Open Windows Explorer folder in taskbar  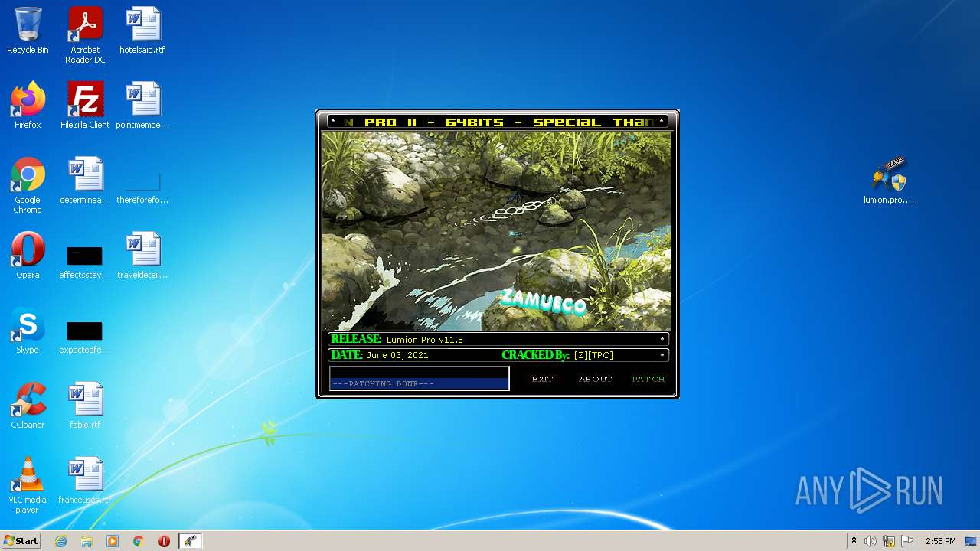coord(87,541)
